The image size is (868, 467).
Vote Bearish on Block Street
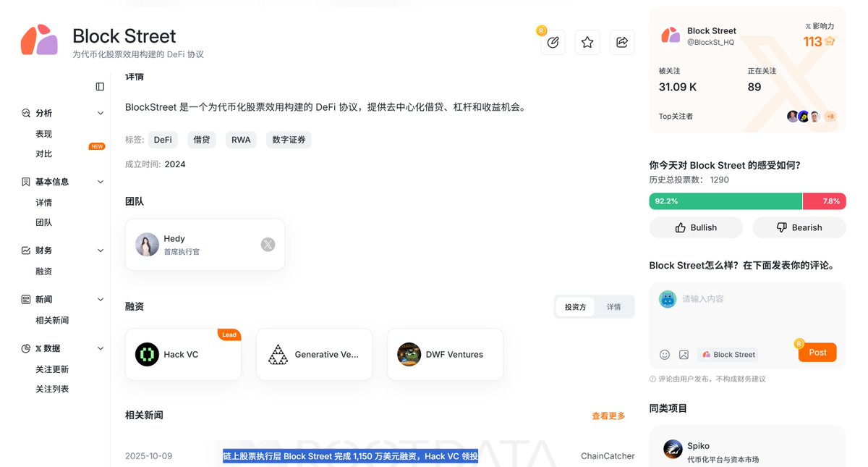pos(799,227)
